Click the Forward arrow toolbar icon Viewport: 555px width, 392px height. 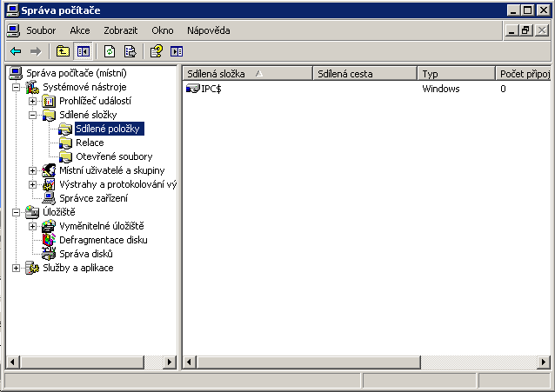click(x=36, y=51)
